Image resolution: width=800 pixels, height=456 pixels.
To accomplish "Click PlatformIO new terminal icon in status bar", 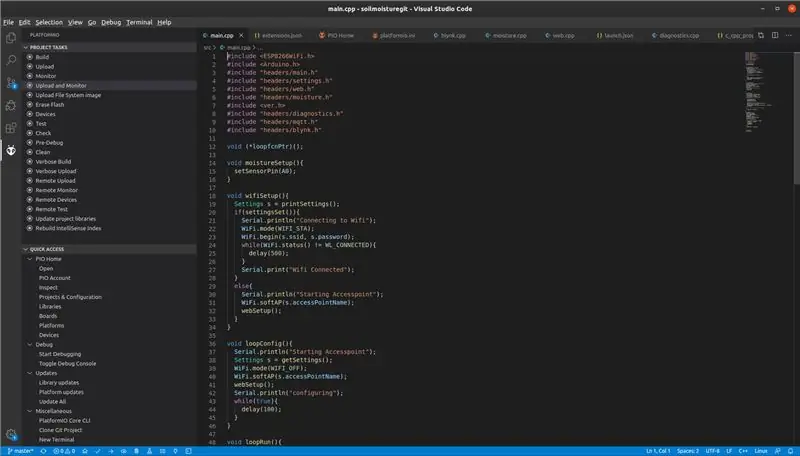I will point(188,451).
